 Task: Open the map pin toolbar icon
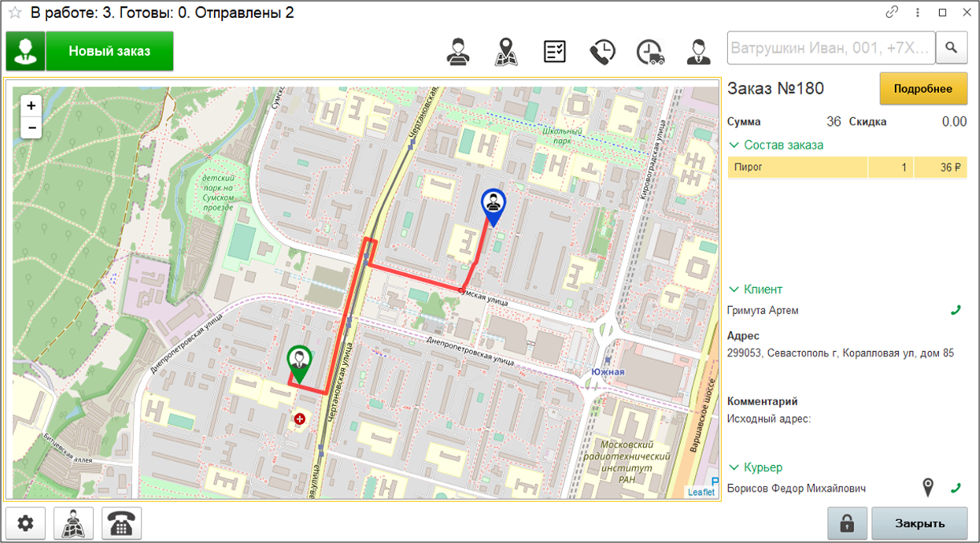pos(506,52)
